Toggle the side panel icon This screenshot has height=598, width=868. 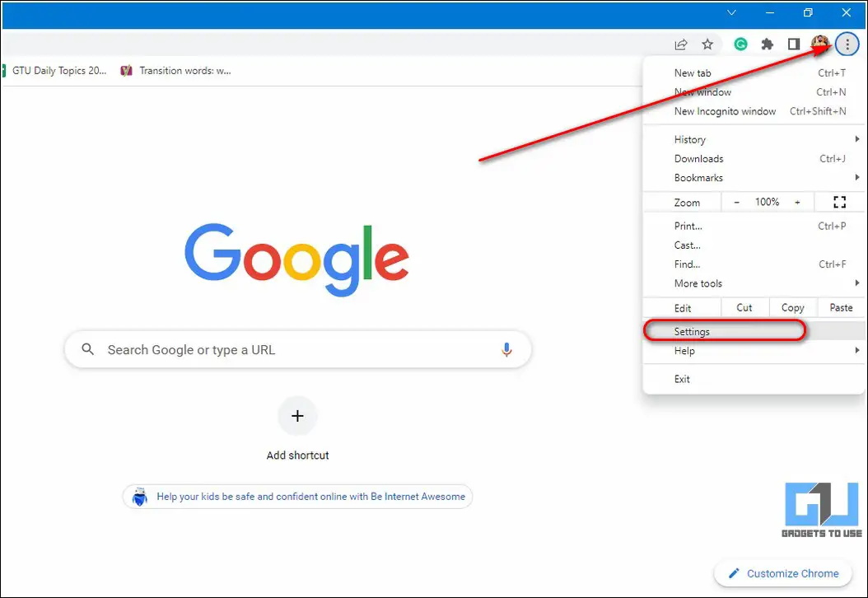[794, 44]
